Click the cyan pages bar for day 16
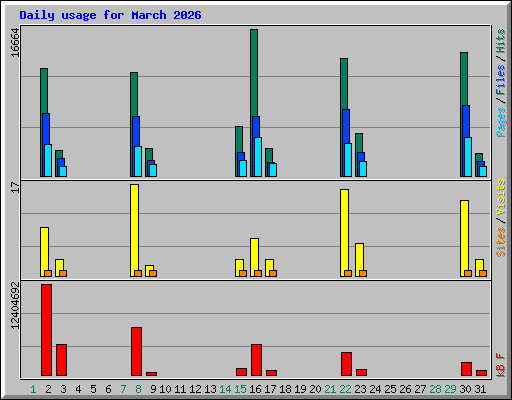This screenshot has height=400, width=512. 258,157
